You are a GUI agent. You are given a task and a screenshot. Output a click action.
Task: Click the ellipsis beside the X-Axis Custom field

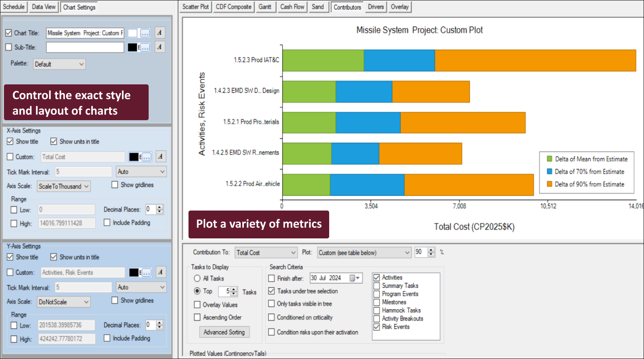pyautogui.click(x=146, y=156)
